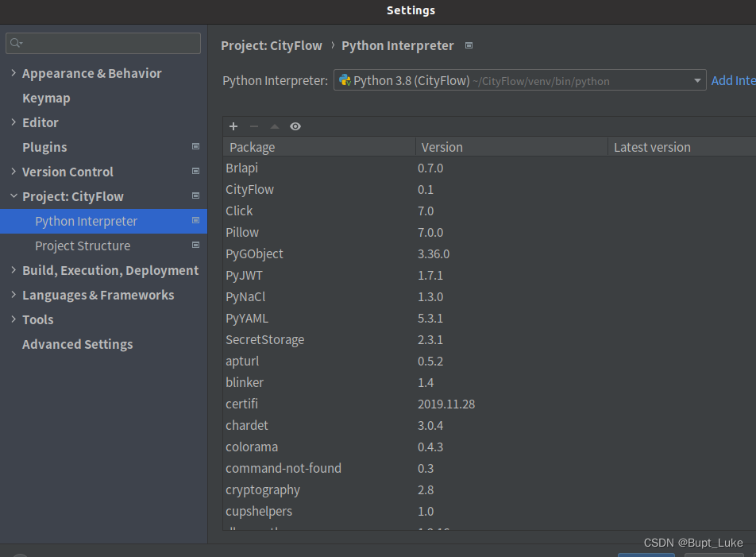This screenshot has height=557, width=756.
Task: Expand the Editor section
Action: tap(13, 122)
